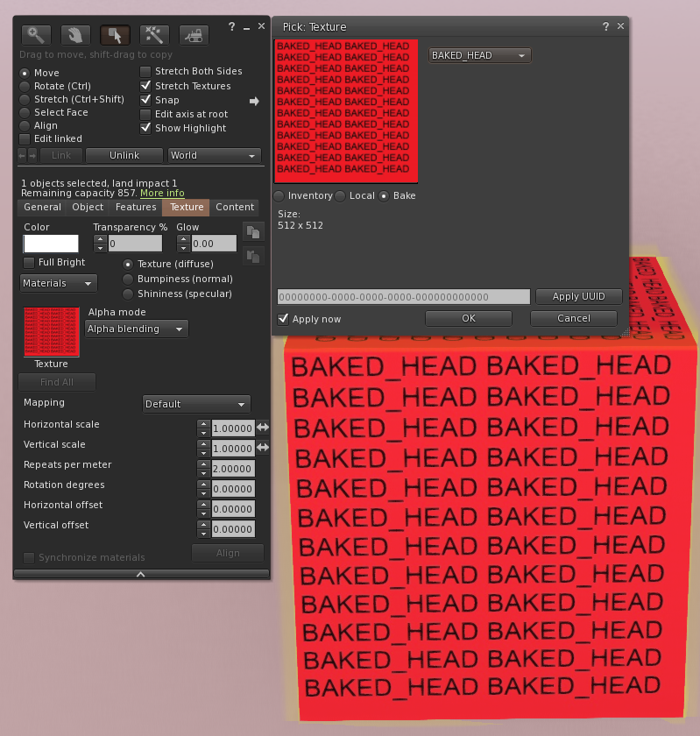700x736 pixels.
Task: Click the Transparency value field
Action: coord(135,244)
